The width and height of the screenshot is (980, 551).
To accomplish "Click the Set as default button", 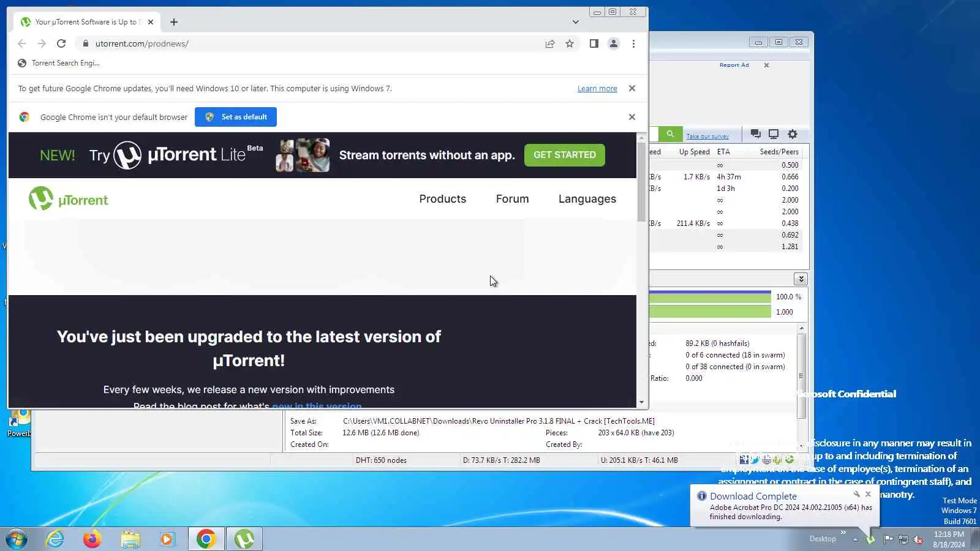I will pos(236,117).
